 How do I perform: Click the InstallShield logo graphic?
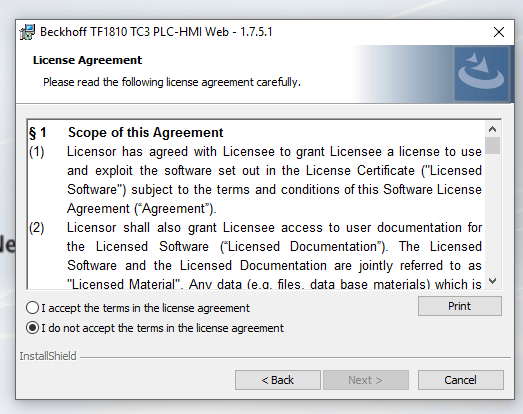(x=481, y=74)
